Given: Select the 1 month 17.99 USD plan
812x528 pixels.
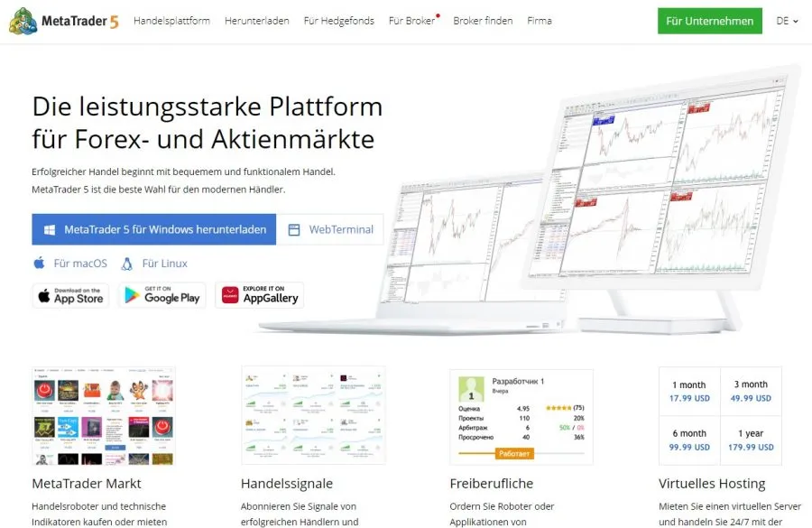Looking at the screenshot, I should click(x=689, y=391).
